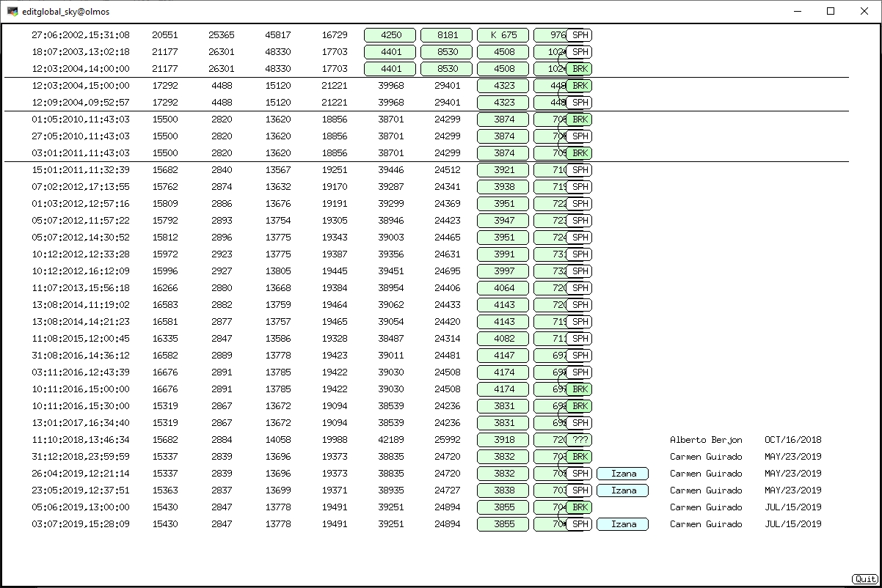Image resolution: width=882 pixels, height=588 pixels.
Task: Click Izana in the 03:07:2019 row
Action: (x=622, y=524)
